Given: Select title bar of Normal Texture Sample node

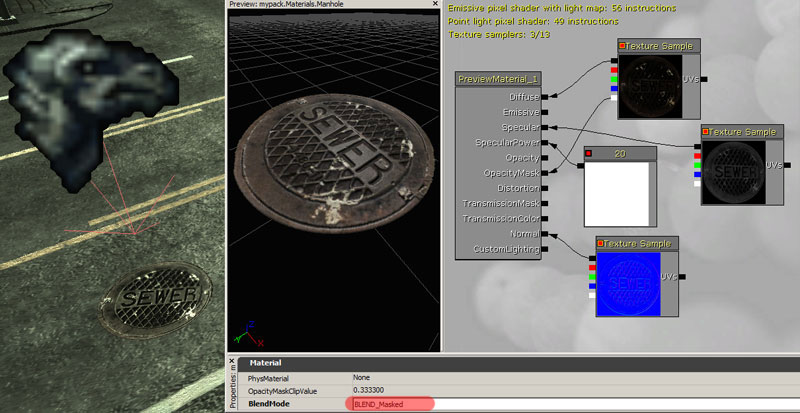Looking at the screenshot, I should 637,243.
